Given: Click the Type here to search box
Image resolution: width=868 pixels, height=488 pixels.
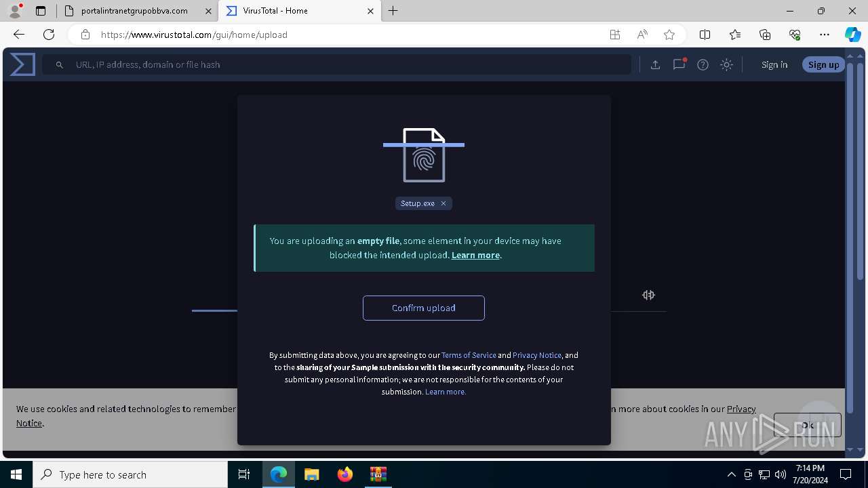Looking at the screenshot, I should coord(130,474).
